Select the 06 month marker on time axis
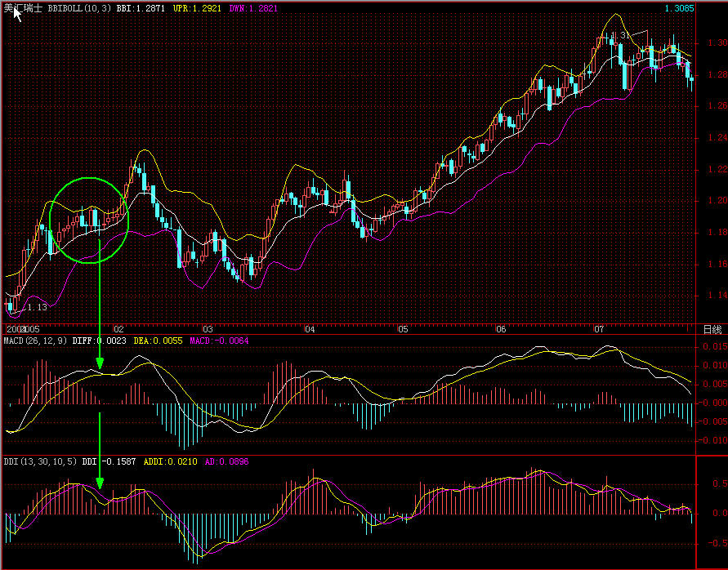728x570 pixels. [501, 329]
